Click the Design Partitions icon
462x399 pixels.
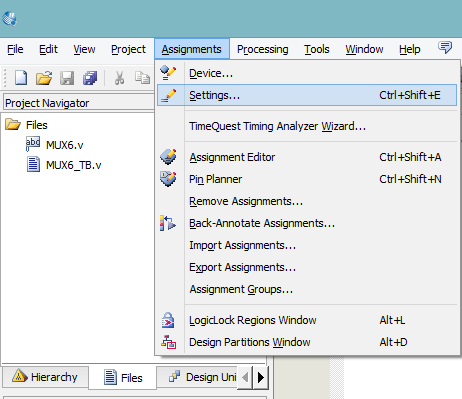pos(169,342)
